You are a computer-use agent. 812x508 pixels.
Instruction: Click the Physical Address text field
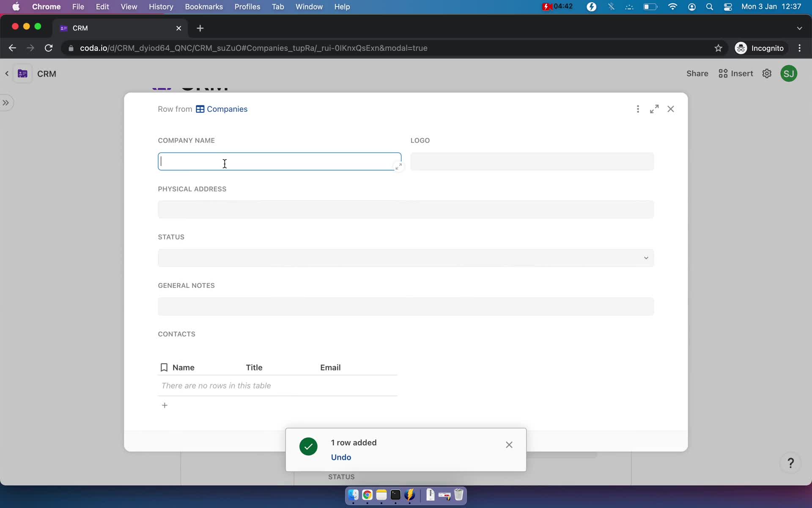point(406,210)
